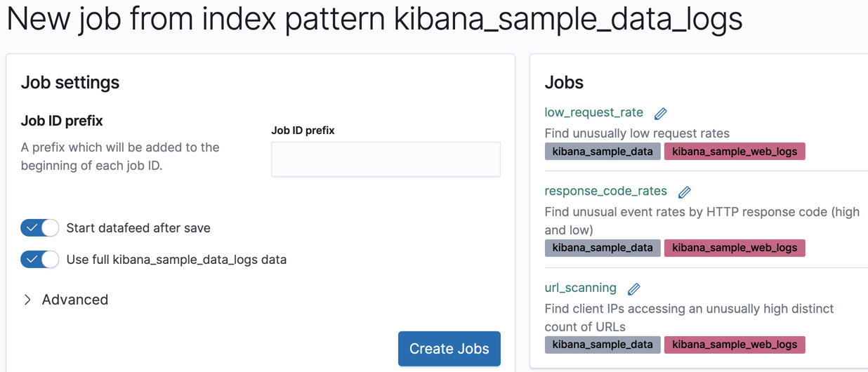Turn off Use full kibana_sample_data_logs data
This screenshot has height=372, width=868.
(40, 260)
